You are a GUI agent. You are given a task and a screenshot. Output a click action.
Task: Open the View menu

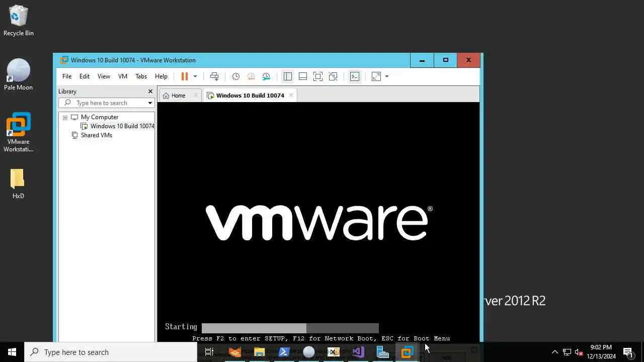(x=104, y=76)
